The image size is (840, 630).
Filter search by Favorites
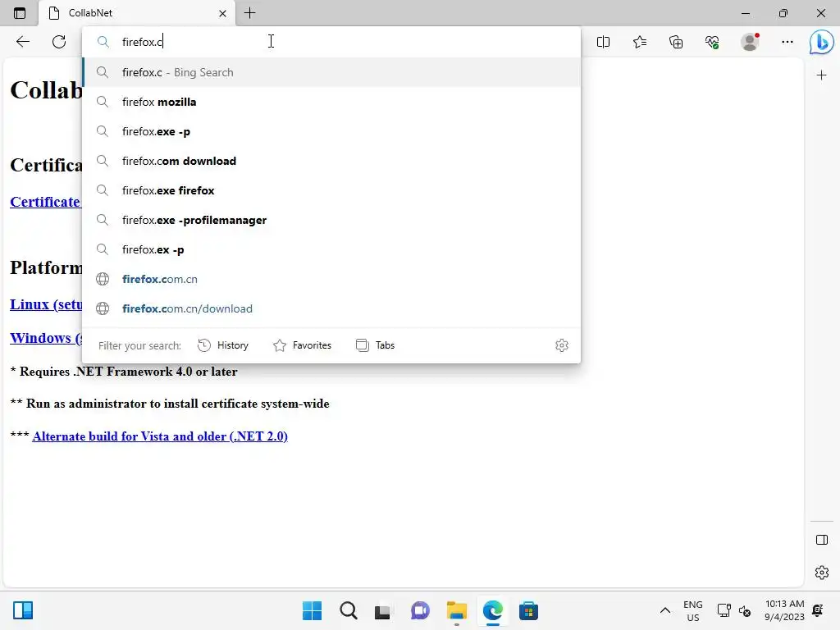tap(302, 345)
